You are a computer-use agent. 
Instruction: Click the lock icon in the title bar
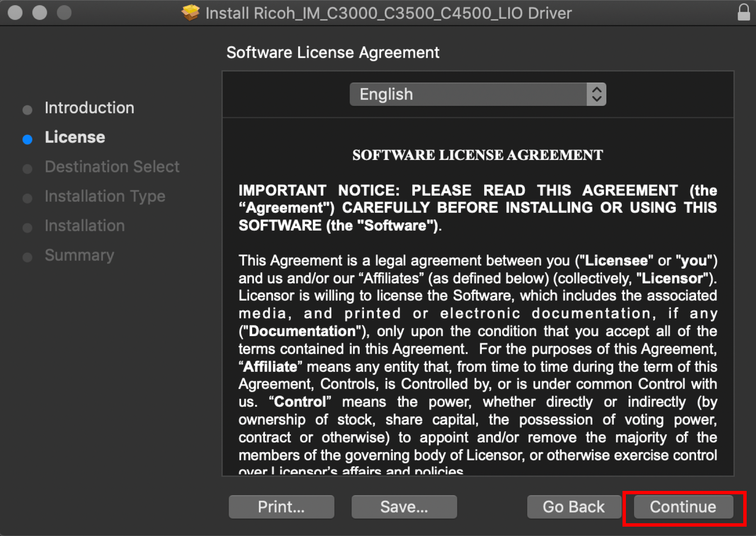coord(743,12)
